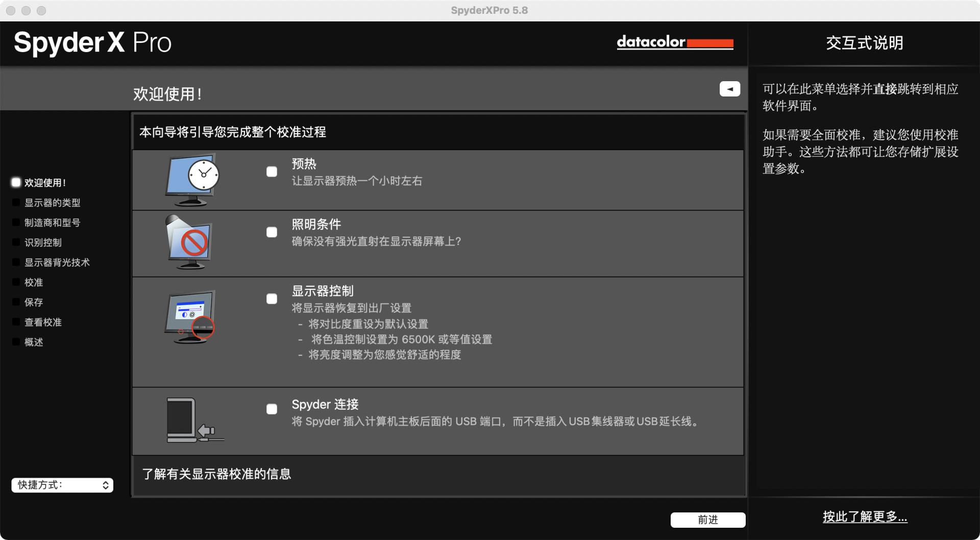The width and height of the screenshot is (980, 540).
Task: Click the 前进 next button
Action: point(708,520)
